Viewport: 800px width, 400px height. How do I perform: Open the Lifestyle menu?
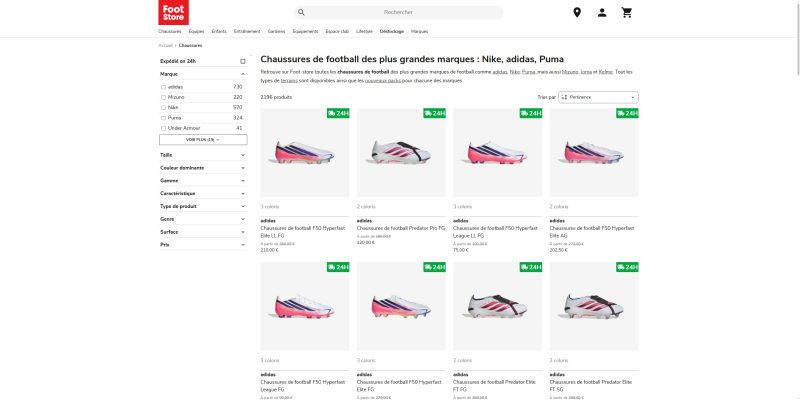(364, 32)
